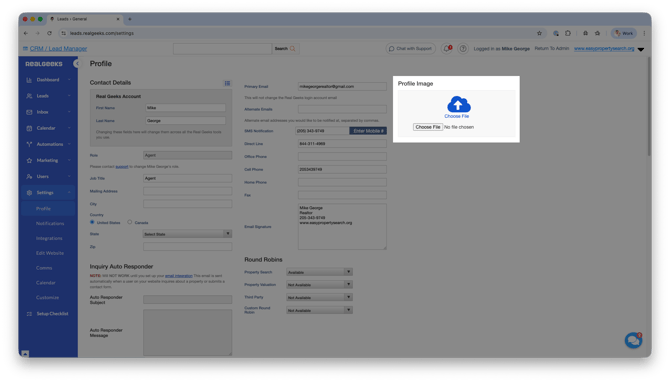Open the browser three-dot menu
Image resolution: width=670 pixels, height=382 pixels.
(x=644, y=33)
